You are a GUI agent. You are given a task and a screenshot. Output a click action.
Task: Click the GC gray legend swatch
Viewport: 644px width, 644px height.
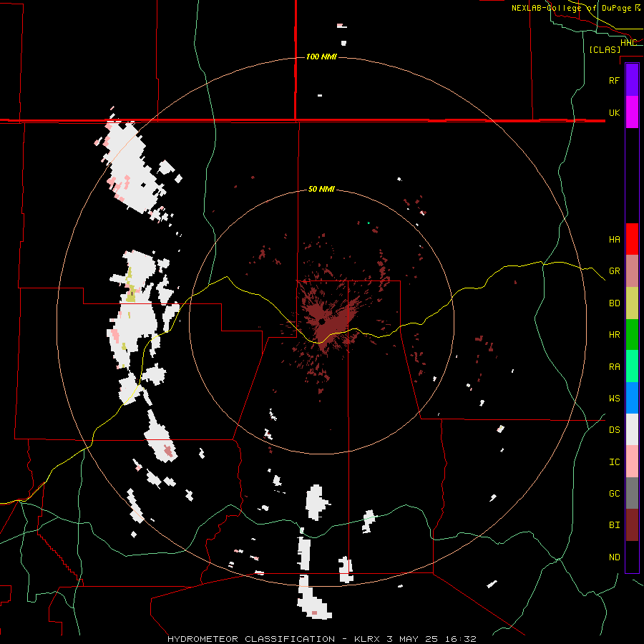[x=632, y=493]
